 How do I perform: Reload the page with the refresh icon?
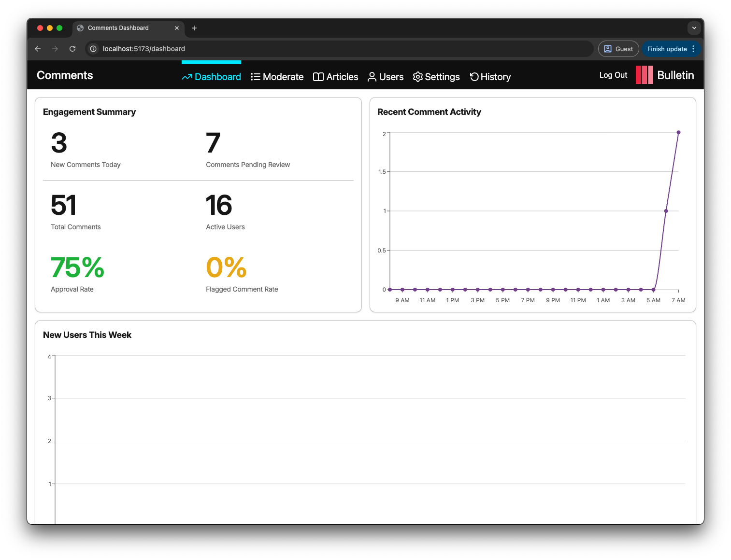click(x=72, y=49)
